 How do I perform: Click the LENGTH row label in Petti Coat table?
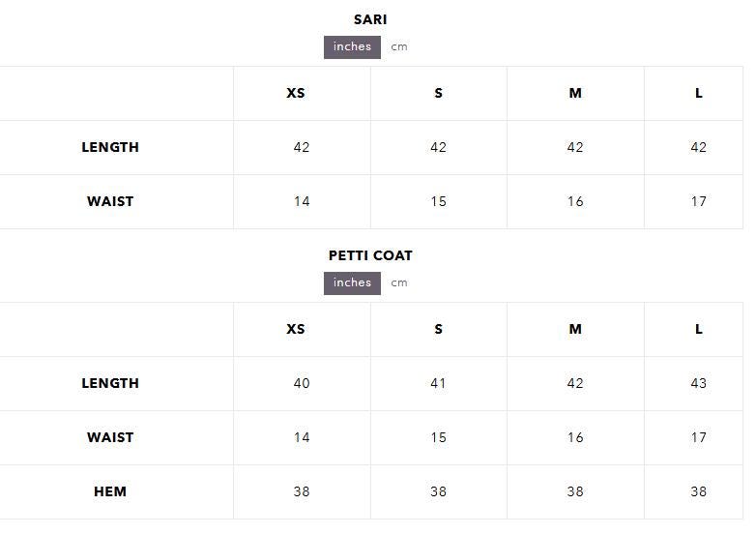pyautogui.click(x=110, y=383)
